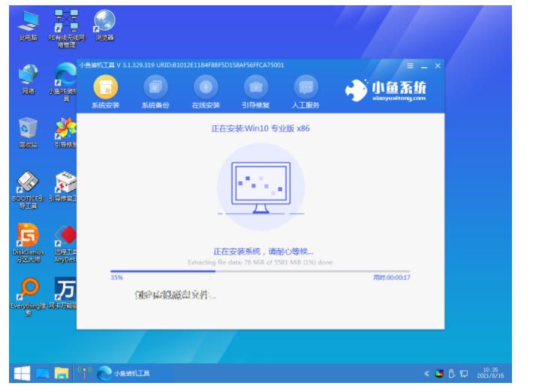Open File Explorer from the taskbar
This screenshot has width=536, height=392.
[61, 372]
